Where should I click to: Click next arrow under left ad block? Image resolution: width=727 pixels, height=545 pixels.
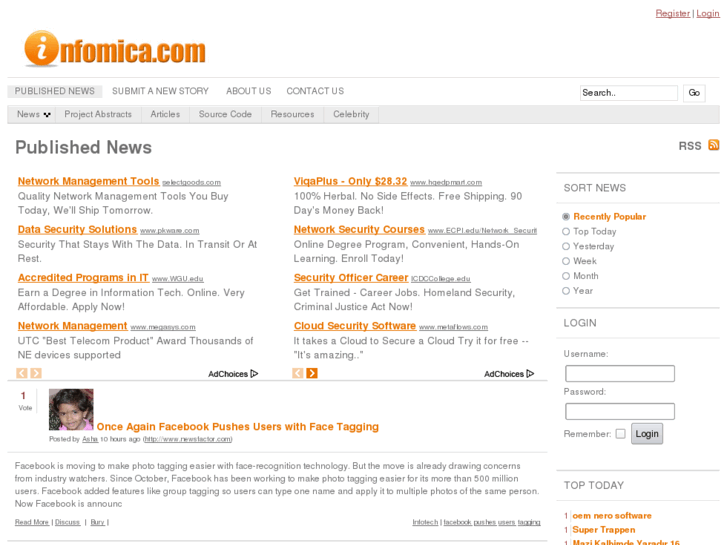(36, 373)
